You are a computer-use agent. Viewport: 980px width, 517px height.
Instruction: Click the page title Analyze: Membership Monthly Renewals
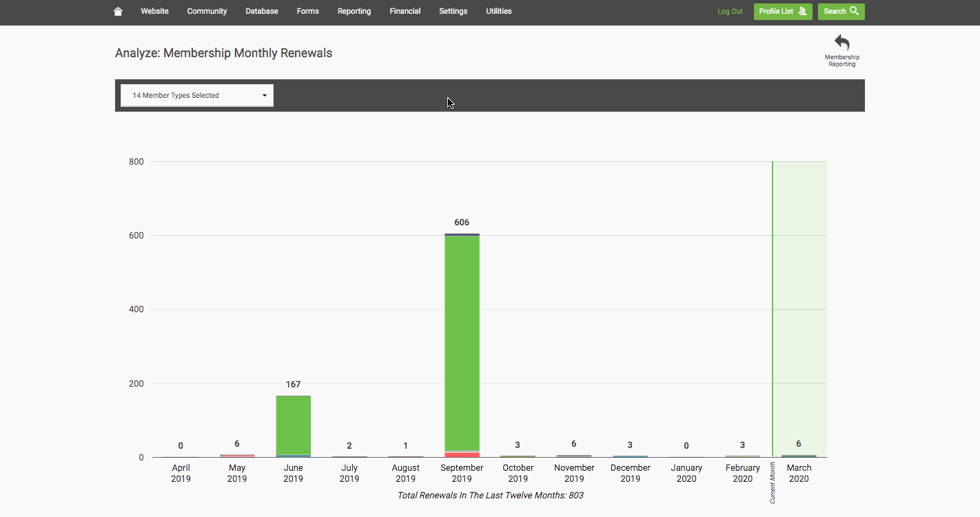pyautogui.click(x=223, y=53)
